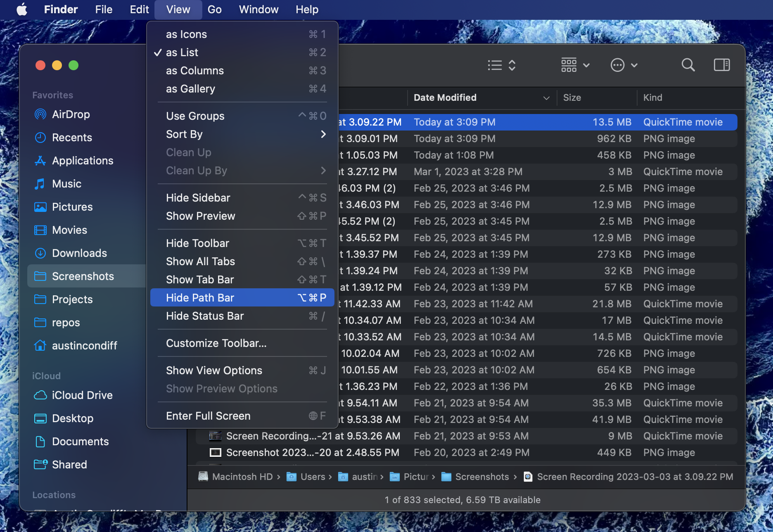Viewport: 773px width, 532px height.
Task: Open the Date Modified column sort chevron
Action: point(546,98)
